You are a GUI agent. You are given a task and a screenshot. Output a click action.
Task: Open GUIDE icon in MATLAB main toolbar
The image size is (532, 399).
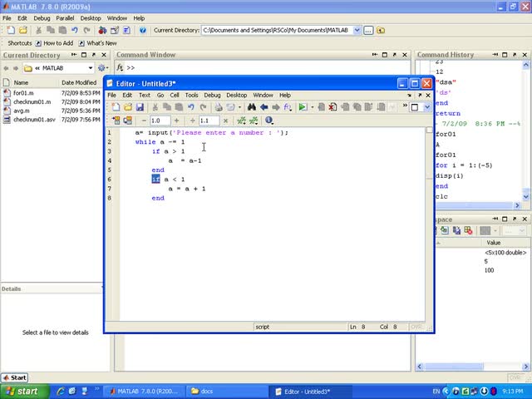[x=115, y=30]
